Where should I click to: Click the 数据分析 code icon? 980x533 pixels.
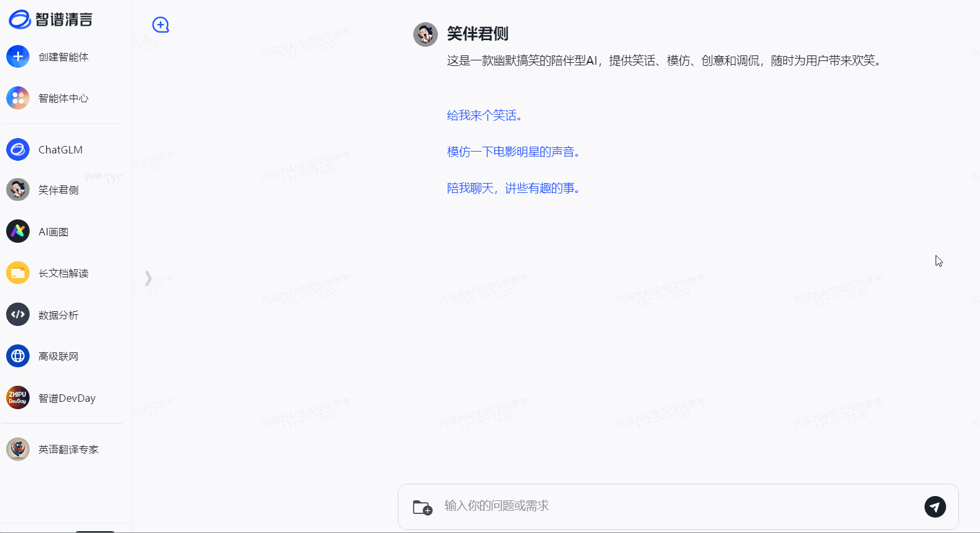[18, 315]
